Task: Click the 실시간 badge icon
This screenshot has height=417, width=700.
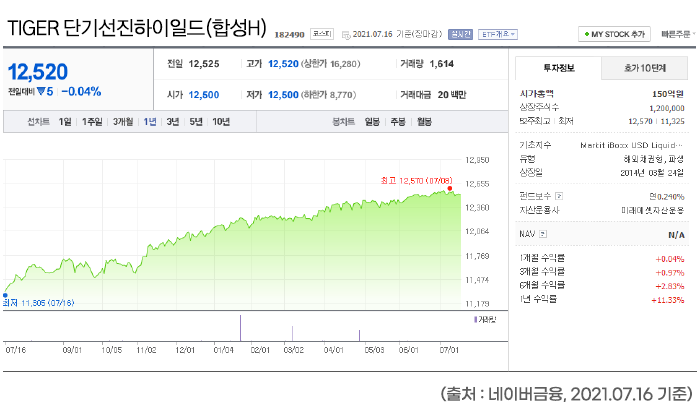Action: 460,34
